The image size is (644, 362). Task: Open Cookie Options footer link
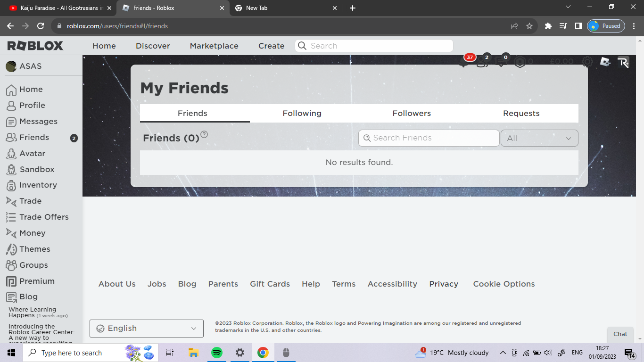tap(504, 284)
